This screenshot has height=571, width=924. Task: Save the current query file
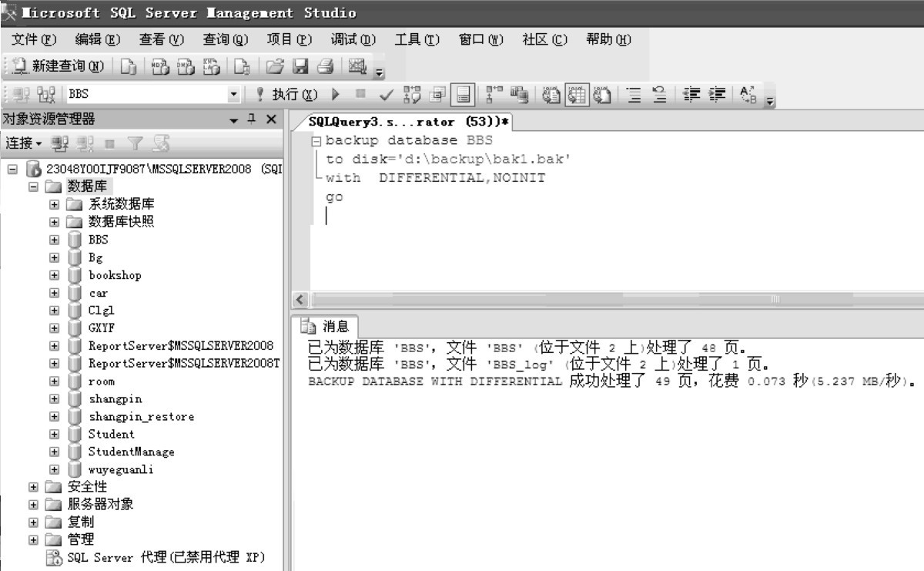coord(299,67)
